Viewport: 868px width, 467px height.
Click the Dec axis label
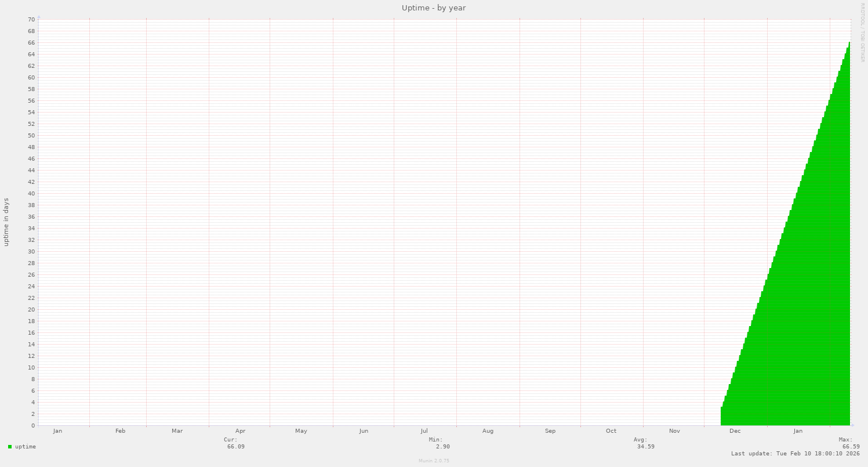(x=735, y=431)
